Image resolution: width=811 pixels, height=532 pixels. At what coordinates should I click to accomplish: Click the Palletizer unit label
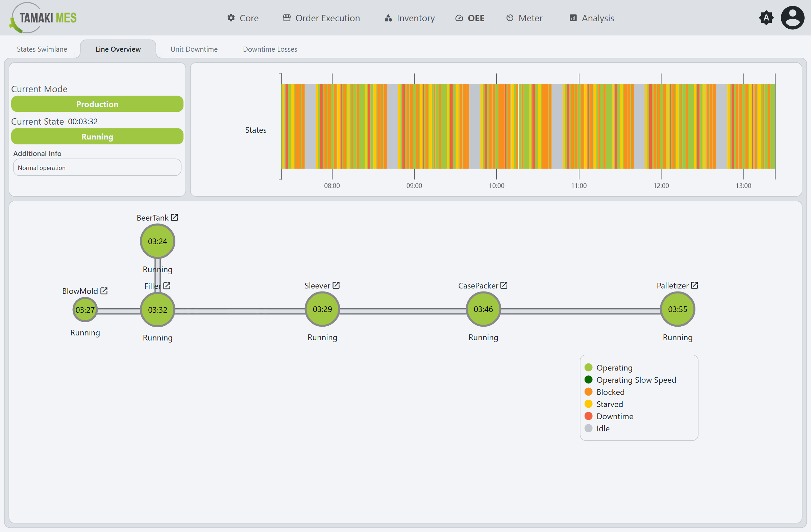(x=673, y=285)
